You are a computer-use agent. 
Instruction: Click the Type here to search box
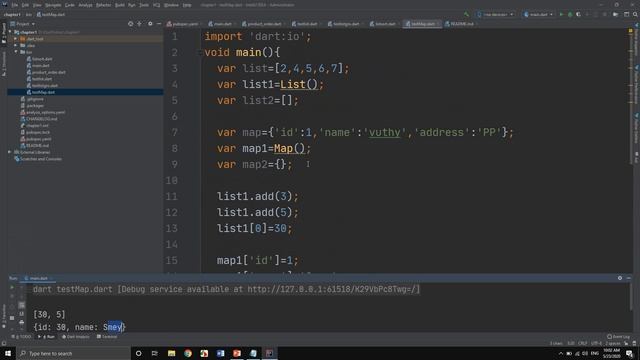pos(73,353)
